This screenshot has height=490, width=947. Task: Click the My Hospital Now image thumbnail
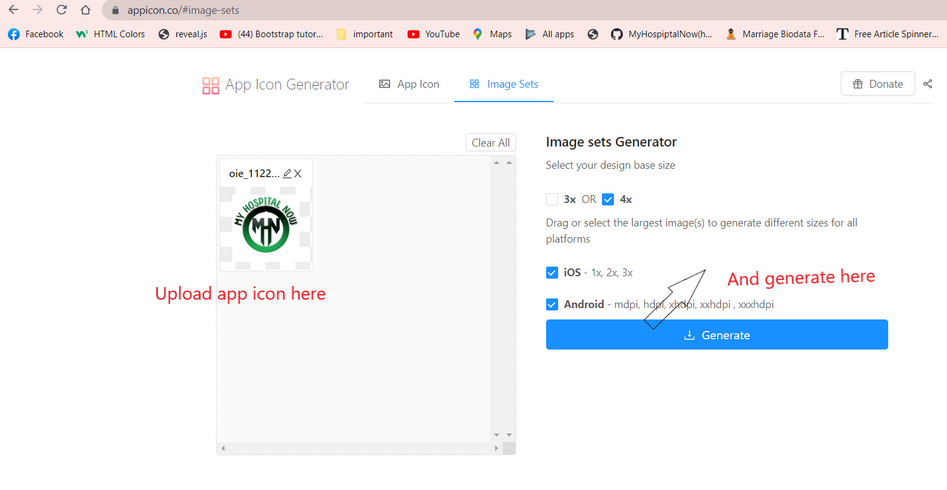pos(265,227)
